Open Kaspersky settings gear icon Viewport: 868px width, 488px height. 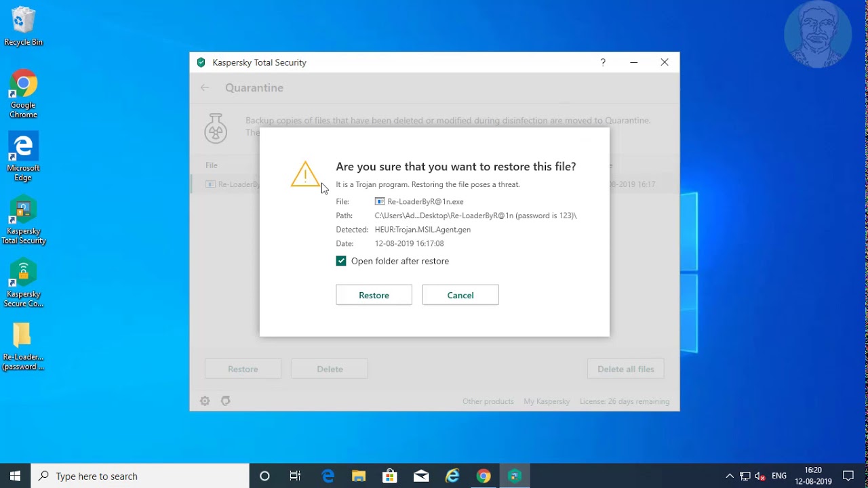[x=205, y=401]
